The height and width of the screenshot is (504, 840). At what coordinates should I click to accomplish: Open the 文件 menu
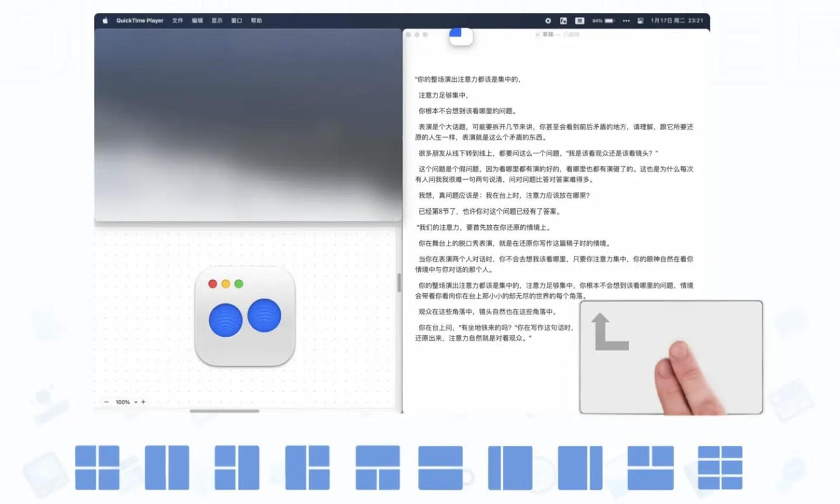tap(177, 20)
